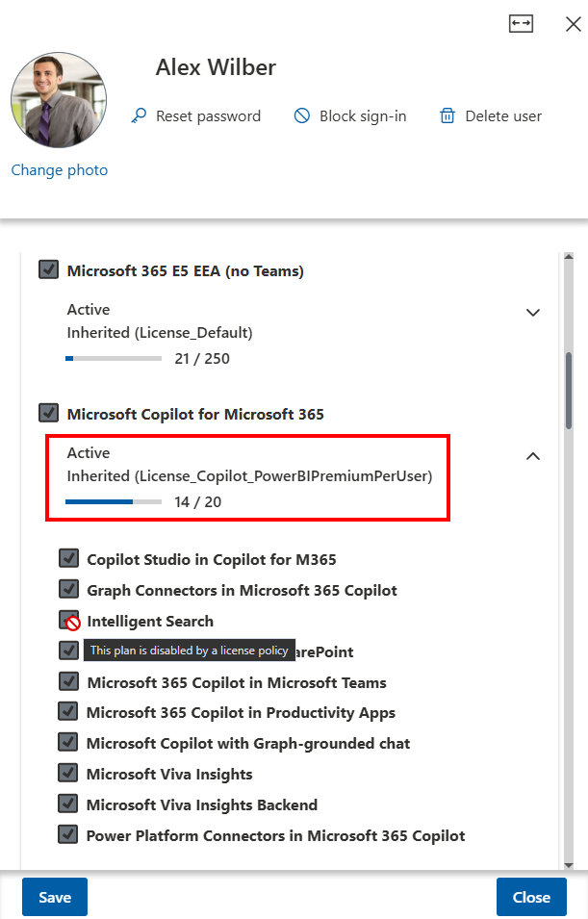Click the 21 / 250 license usage bar
Image resolution: width=588 pixels, height=919 pixels.
click(114, 358)
